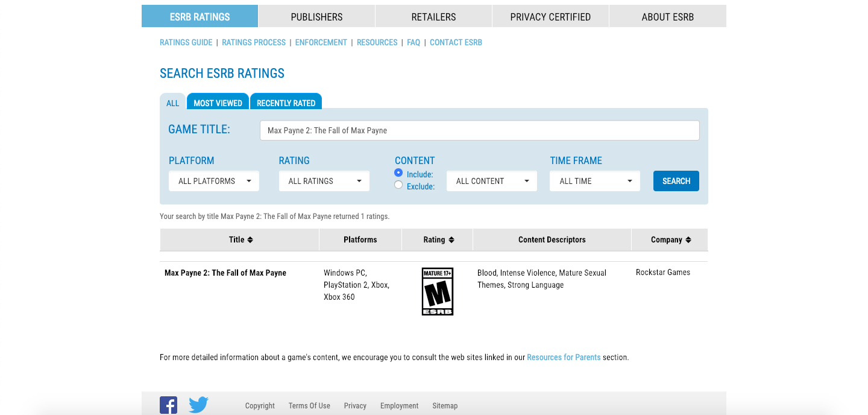Select the Include content radio button
Viewport: 868px width, 415px height.
[398, 173]
